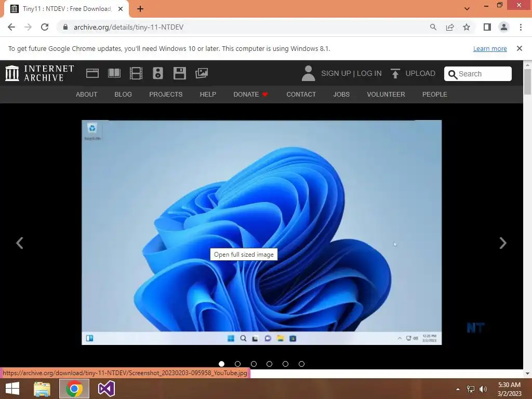Viewport: 532px width, 399px height.
Task: Open the CONTACT menu item
Action: pyautogui.click(x=301, y=95)
